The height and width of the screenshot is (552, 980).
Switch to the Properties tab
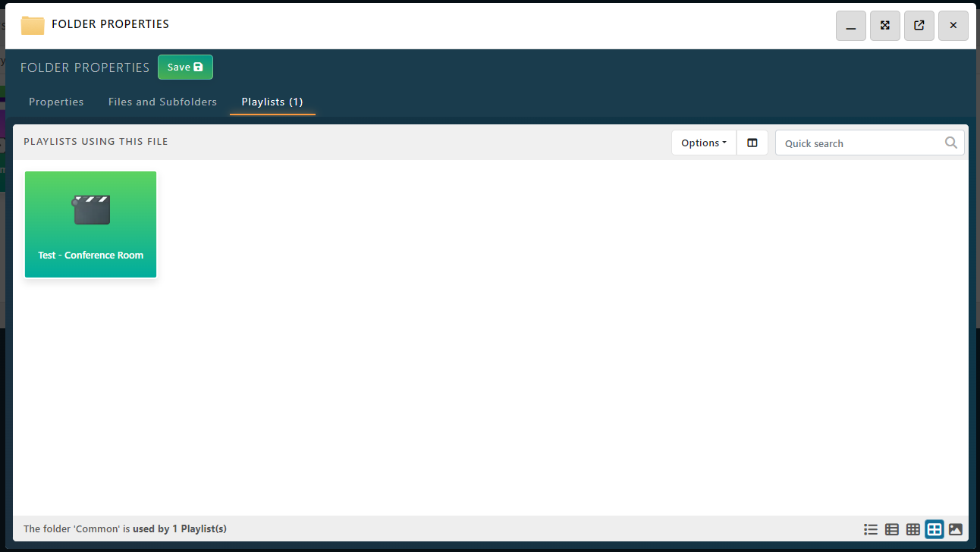coord(56,102)
